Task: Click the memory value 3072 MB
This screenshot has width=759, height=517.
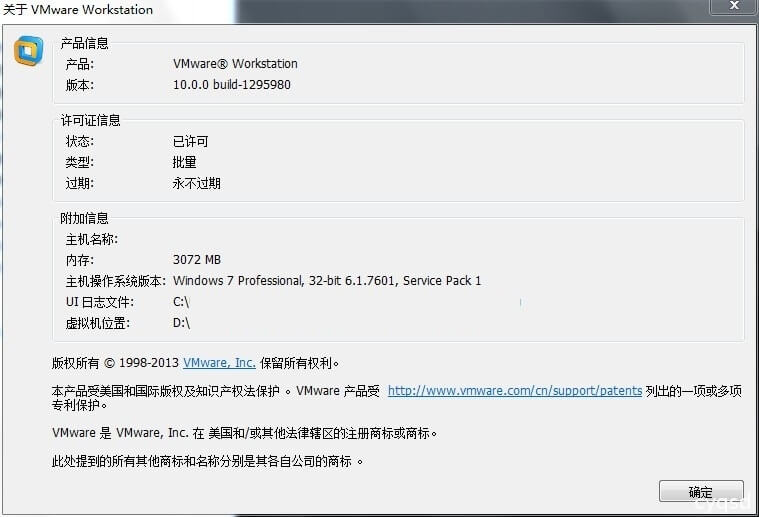Action: (x=197, y=260)
